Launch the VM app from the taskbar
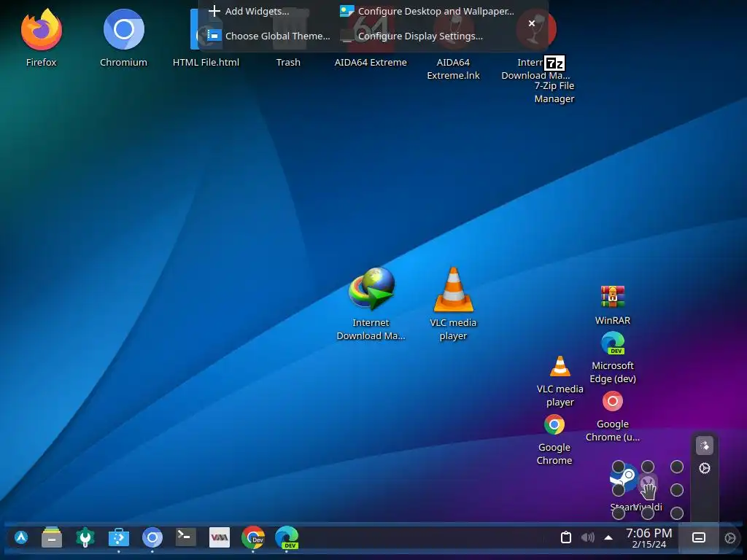747x560 pixels. tap(220, 537)
